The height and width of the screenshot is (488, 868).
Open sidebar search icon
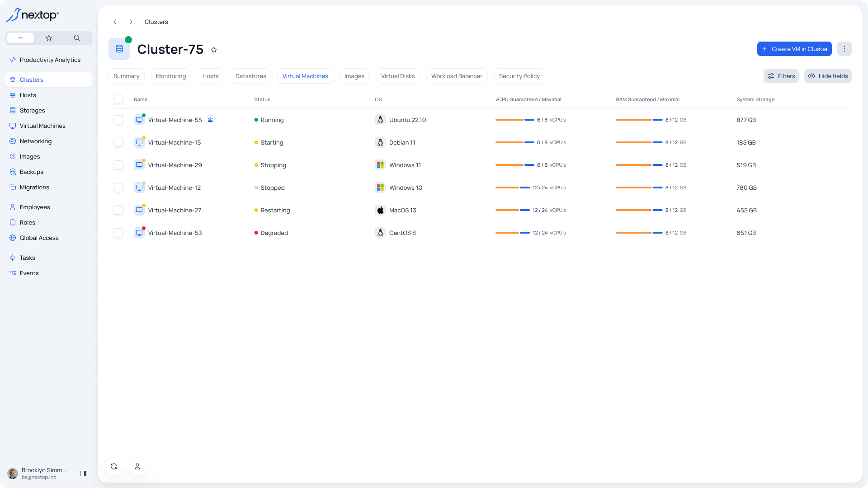[77, 38]
